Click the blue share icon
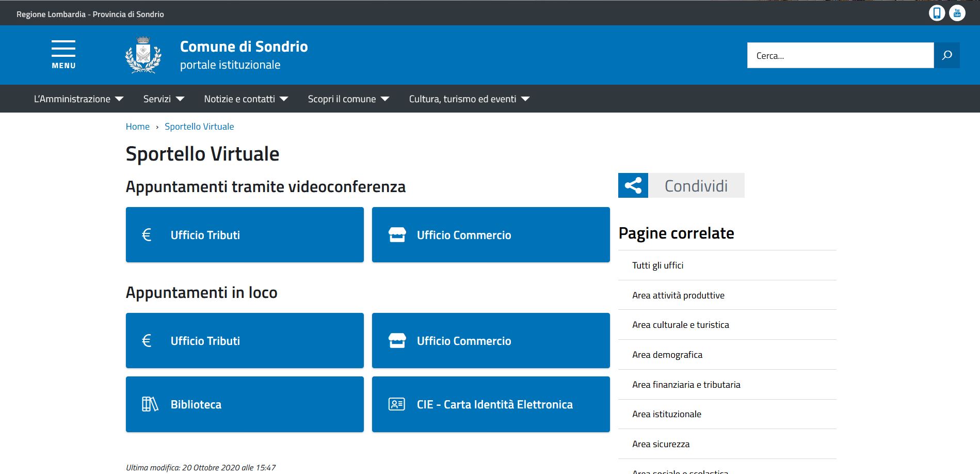 click(x=633, y=185)
